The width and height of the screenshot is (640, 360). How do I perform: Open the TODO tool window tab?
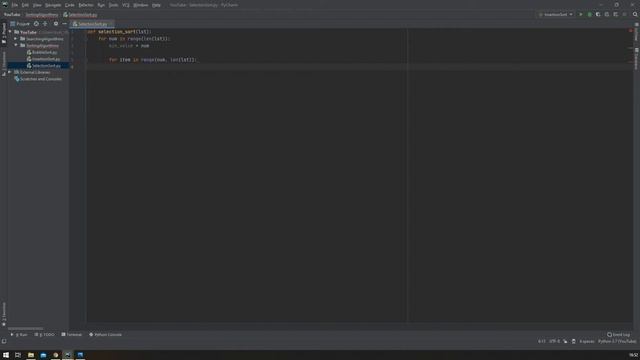point(44,334)
